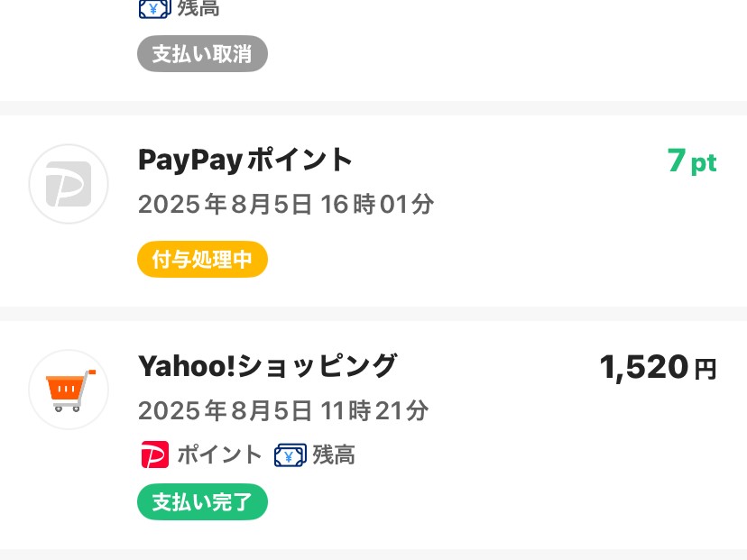Tap the orange shopping cart icon

69,390
